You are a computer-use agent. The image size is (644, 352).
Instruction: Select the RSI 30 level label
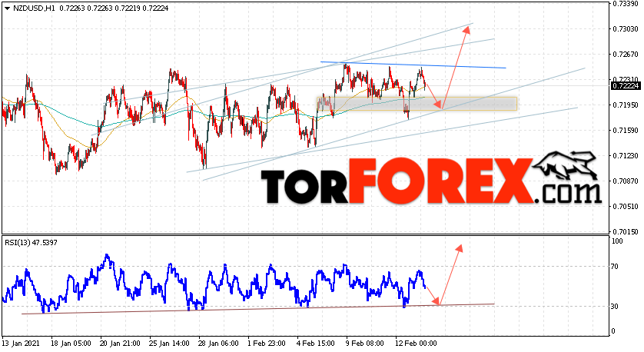pyautogui.click(x=615, y=307)
